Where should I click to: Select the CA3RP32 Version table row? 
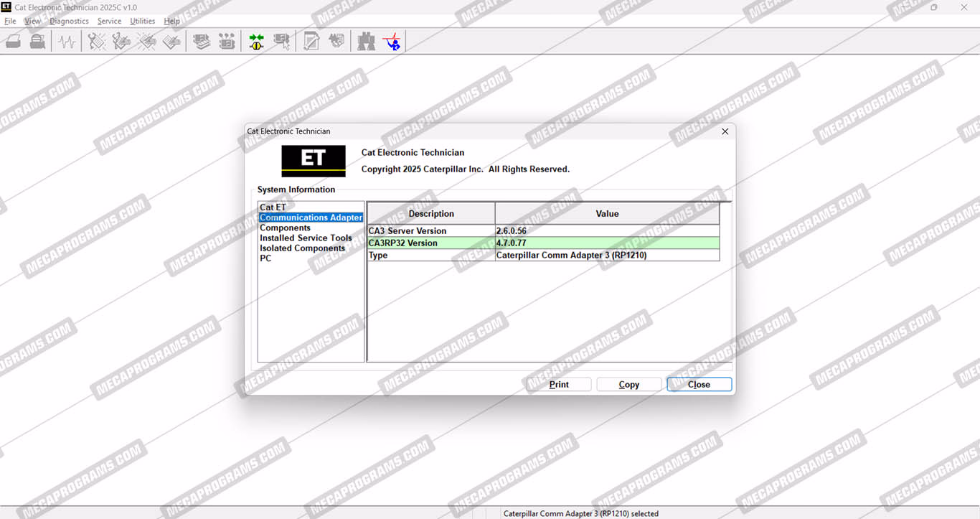coord(430,243)
